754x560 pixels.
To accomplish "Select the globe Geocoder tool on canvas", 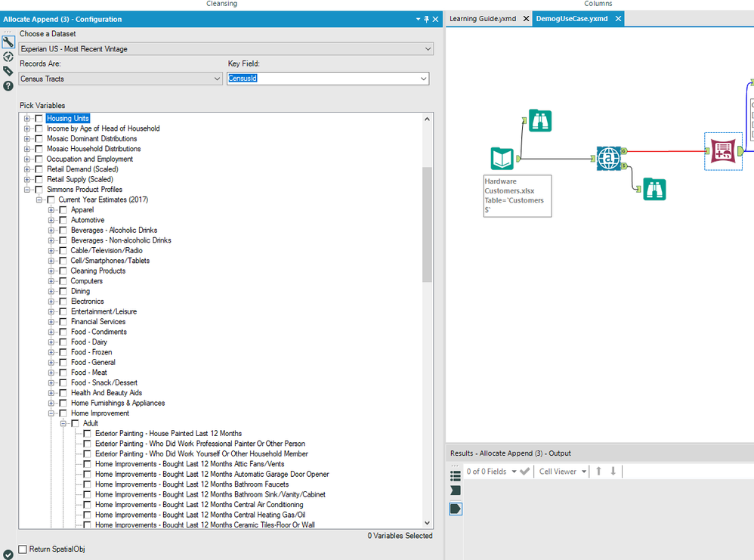I will pos(607,157).
